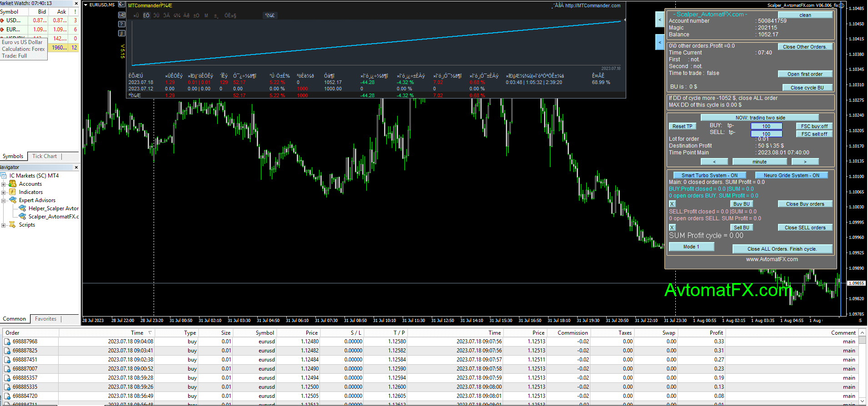Click the EUR symbol arrow icon in Market Watch
This screenshot has height=406, width=868.
[2, 30]
